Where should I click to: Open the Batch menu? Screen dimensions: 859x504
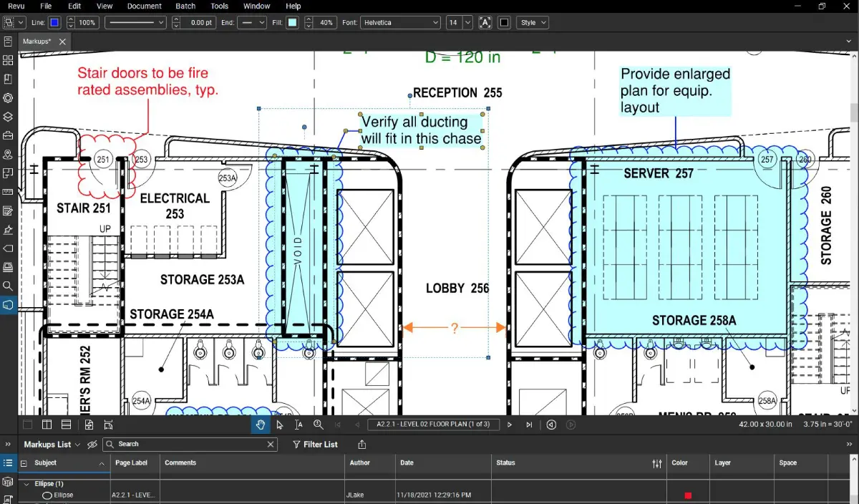point(185,6)
